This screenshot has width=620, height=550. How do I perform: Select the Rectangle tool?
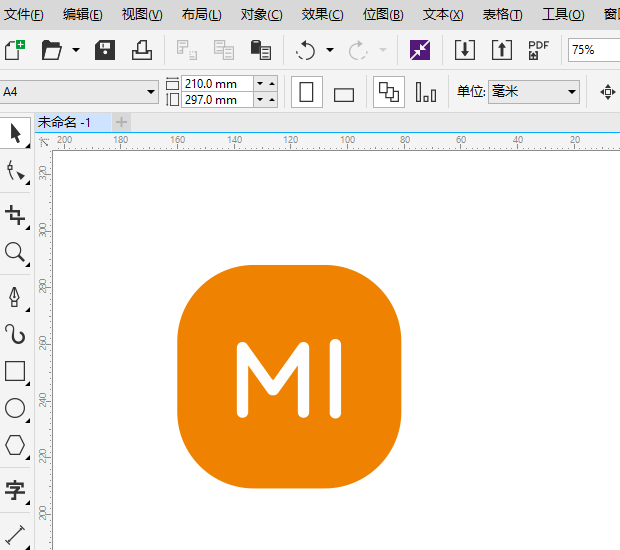tap(15, 371)
